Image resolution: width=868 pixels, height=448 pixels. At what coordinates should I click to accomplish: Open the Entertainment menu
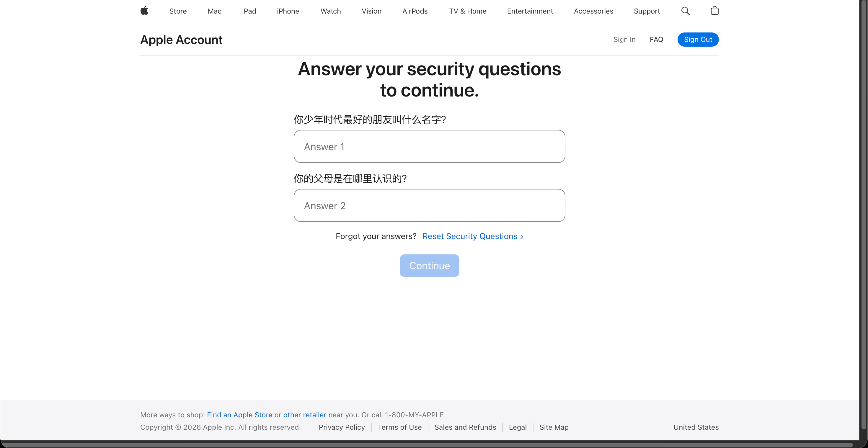530,11
